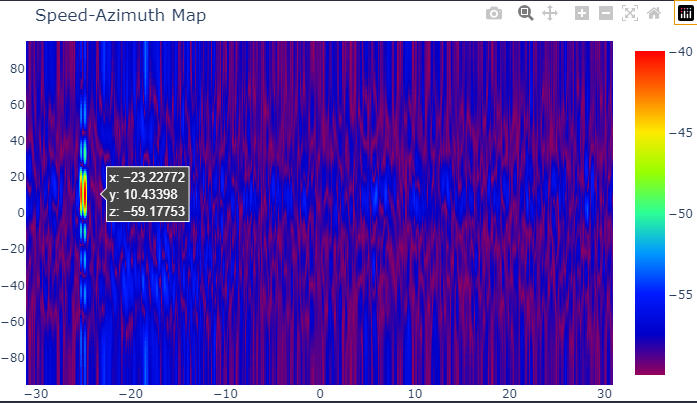Open the Plotly logo link icon
The image size is (697, 403).
tap(685, 13)
